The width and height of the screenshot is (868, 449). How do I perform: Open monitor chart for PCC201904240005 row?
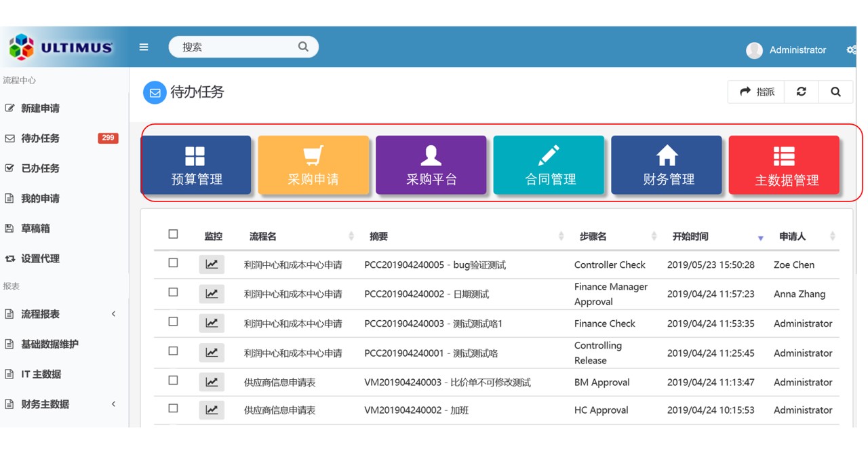[x=212, y=265]
